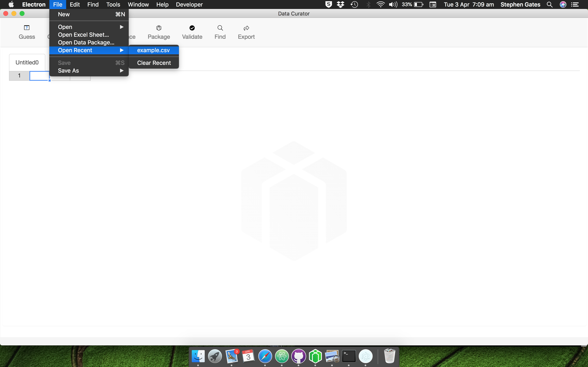Select Open Data Package... menu item
This screenshot has height=367, width=588.
coord(86,42)
